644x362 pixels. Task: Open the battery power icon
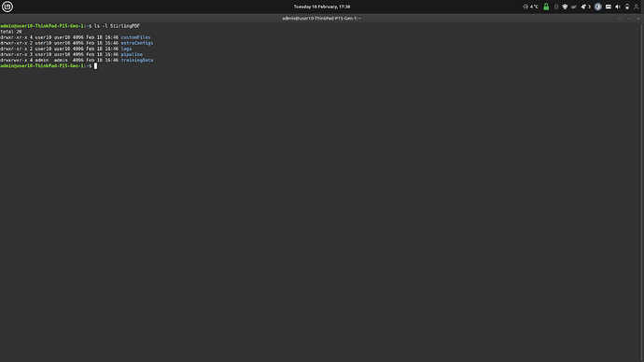tap(627, 7)
